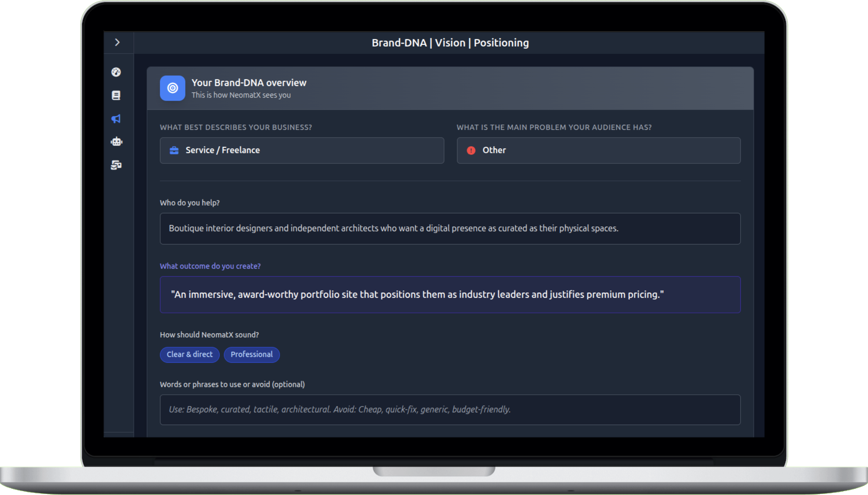
Task: Click the Who do you help text field
Action: [450, 228]
